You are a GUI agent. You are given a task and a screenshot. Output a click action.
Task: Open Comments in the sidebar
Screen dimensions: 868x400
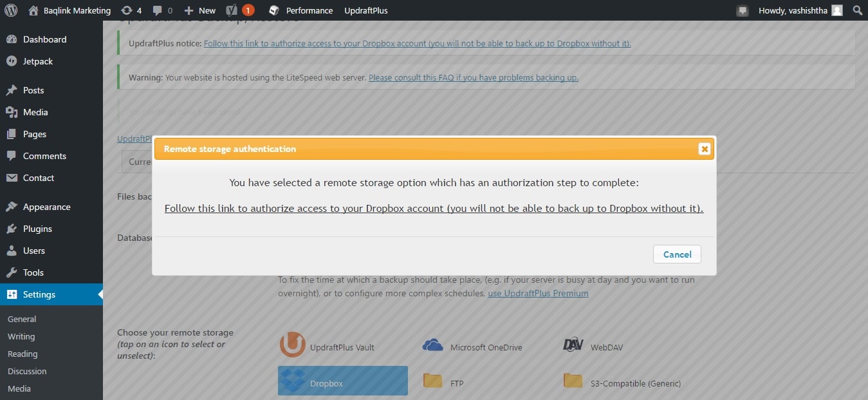(51, 156)
